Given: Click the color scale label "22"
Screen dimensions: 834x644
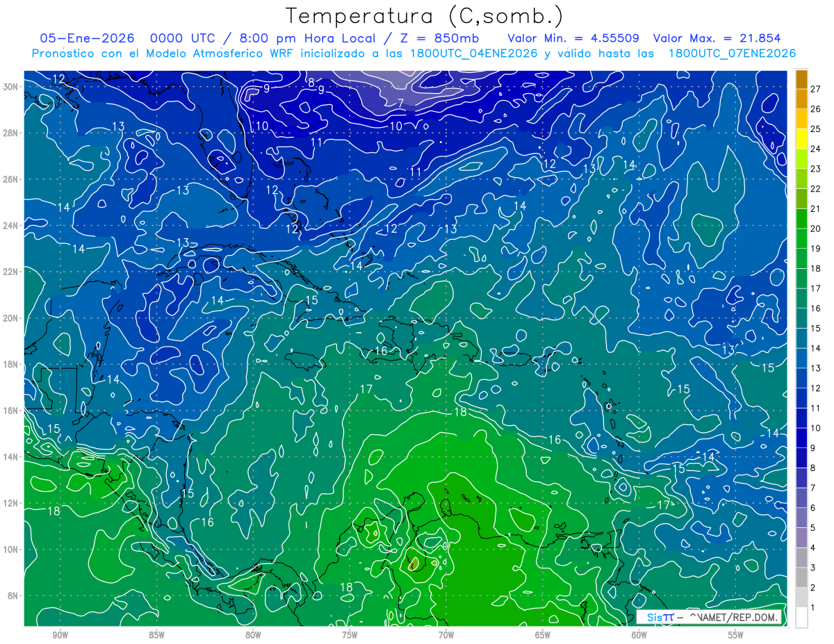Looking at the screenshot, I should pos(815,188).
